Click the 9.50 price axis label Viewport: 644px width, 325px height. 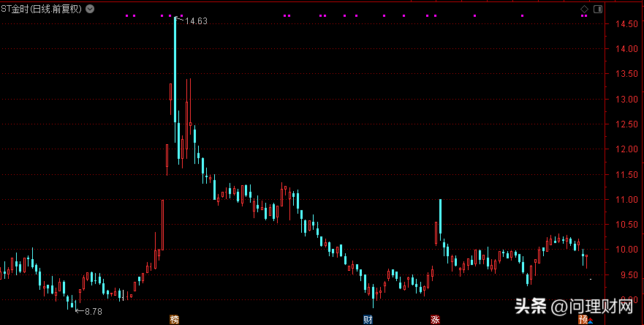point(621,274)
